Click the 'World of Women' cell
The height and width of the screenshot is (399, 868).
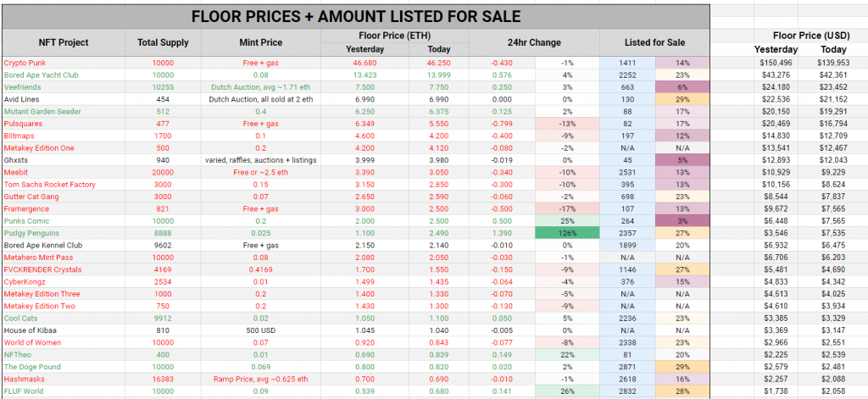point(64,343)
